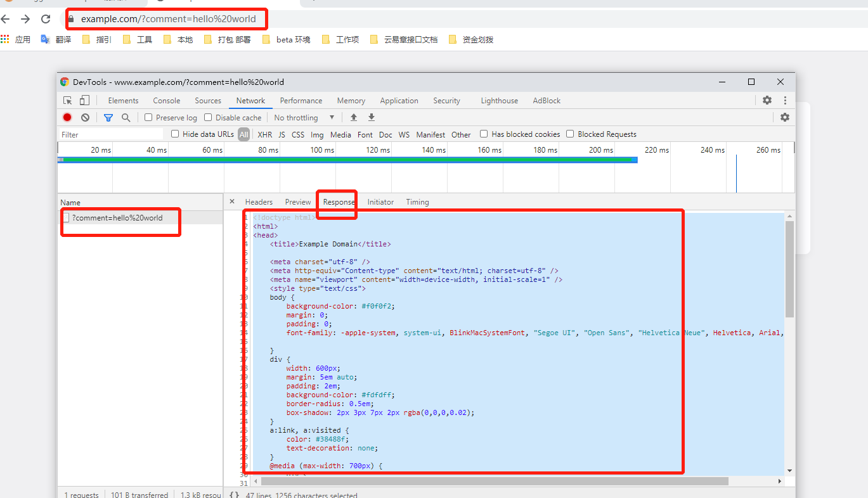Focus the network Filter text box

tap(112, 134)
